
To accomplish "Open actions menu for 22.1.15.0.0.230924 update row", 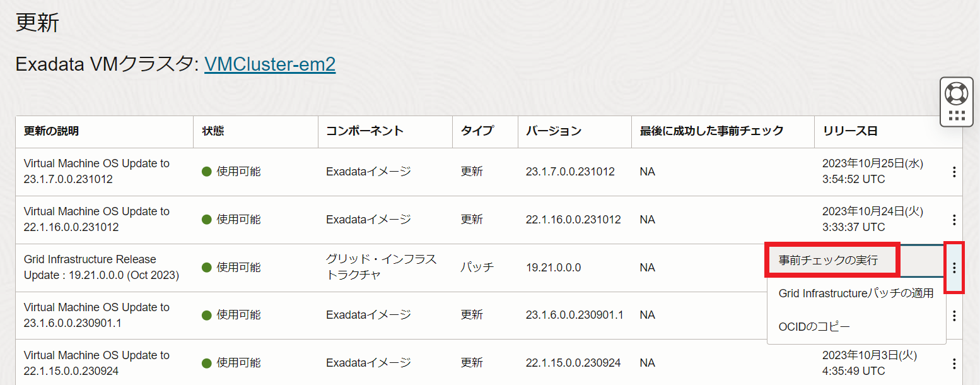I will point(954,364).
